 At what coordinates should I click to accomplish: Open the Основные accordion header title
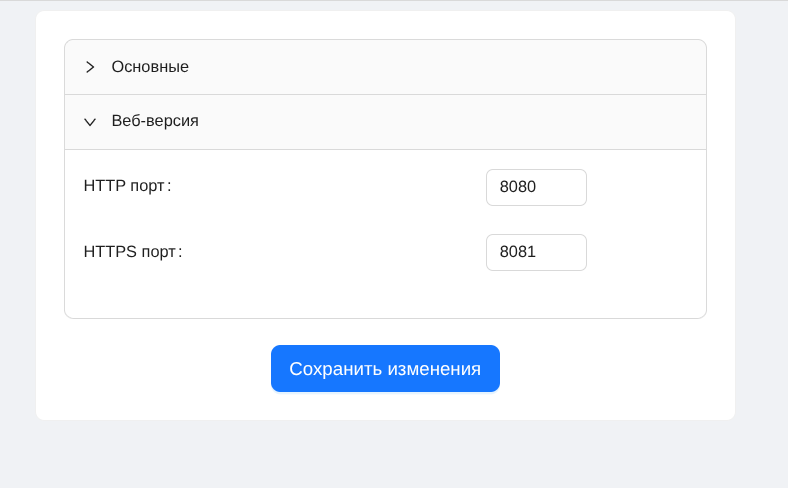150,67
